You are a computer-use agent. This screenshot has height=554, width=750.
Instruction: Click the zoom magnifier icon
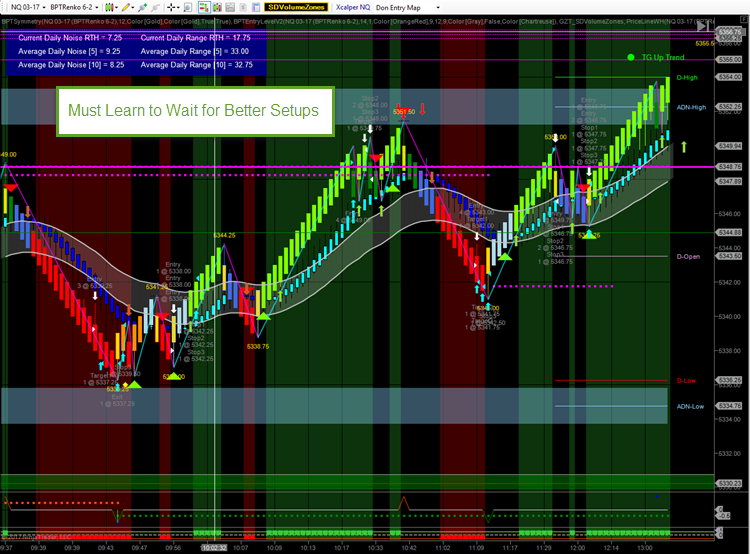click(188, 7)
